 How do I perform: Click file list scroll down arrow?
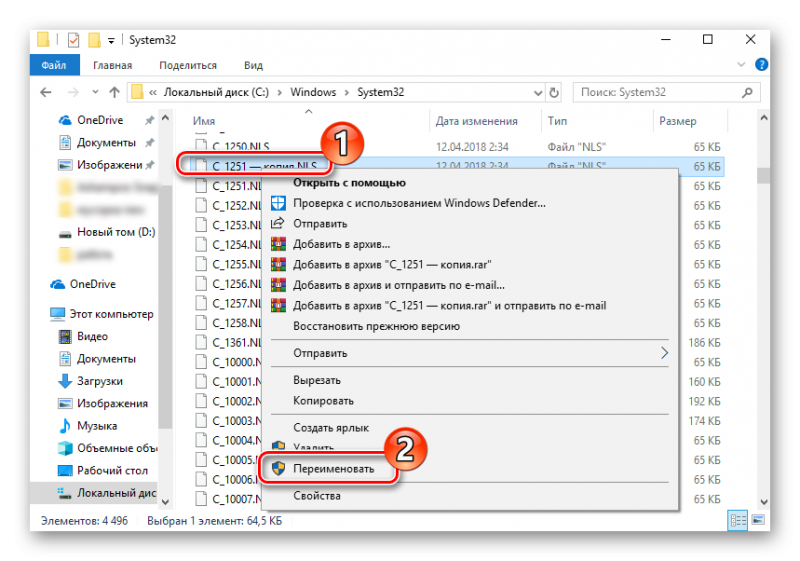click(x=764, y=501)
